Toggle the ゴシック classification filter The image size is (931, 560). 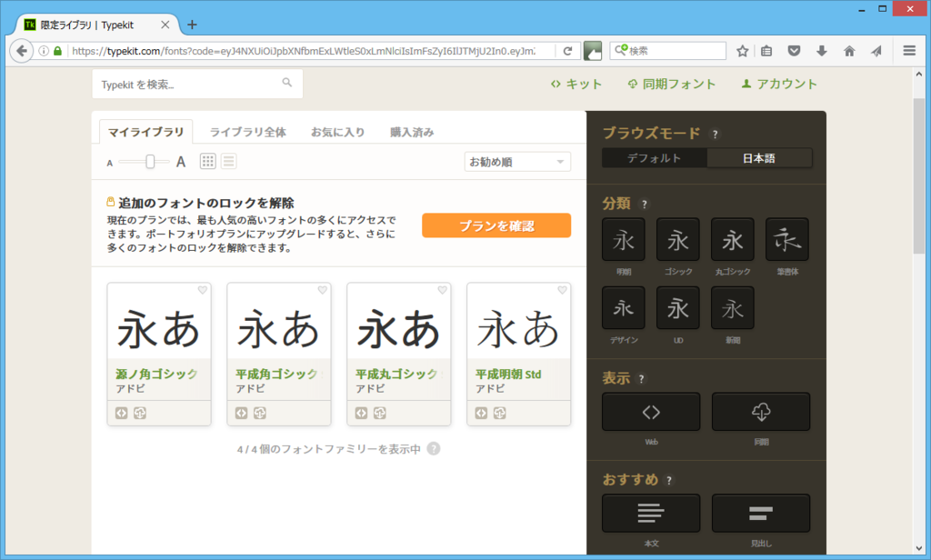[678, 239]
